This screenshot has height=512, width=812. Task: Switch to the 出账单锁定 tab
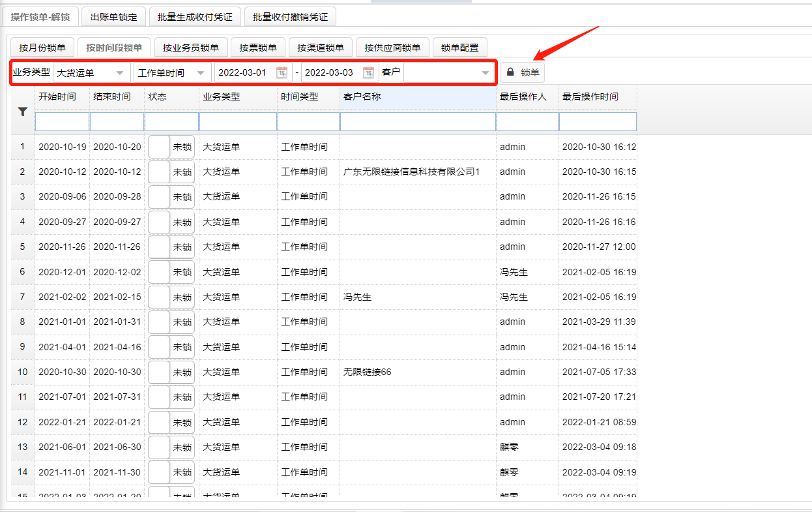tap(113, 17)
